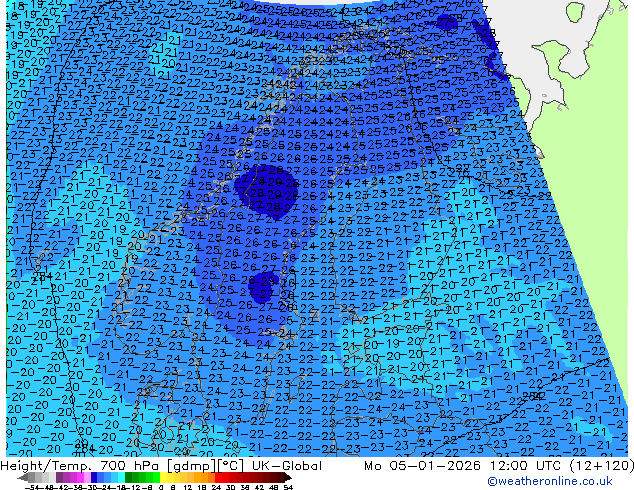Click the '-54' label at the scale's left end

click(32, 487)
